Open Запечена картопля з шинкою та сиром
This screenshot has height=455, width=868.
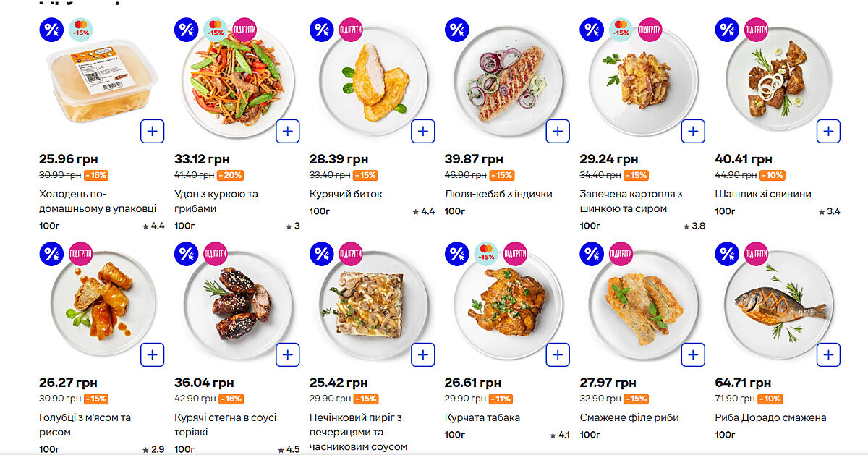coord(630,201)
